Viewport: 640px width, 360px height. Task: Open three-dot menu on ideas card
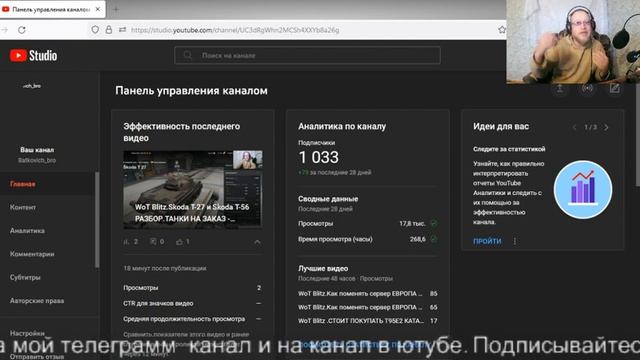[515, 241]
